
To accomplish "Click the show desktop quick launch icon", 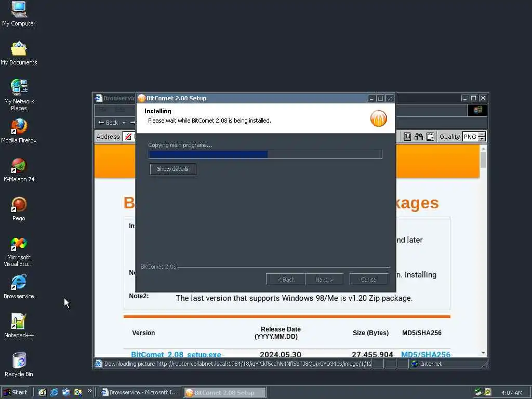I will [x=42, y=392].
